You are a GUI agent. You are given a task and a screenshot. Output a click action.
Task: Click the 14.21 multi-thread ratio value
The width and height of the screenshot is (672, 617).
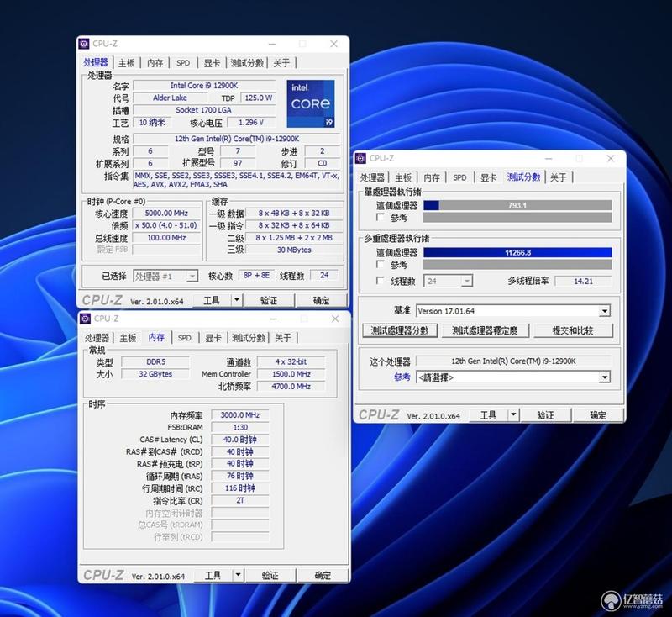583,282
